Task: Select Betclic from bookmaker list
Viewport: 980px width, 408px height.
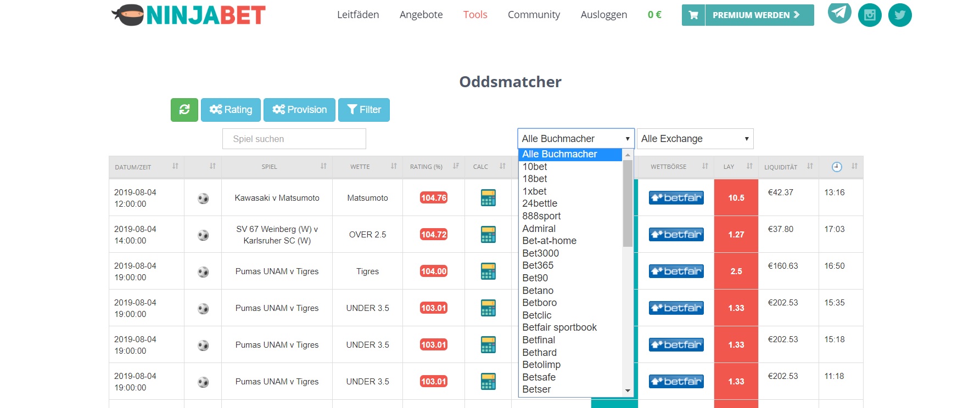Action: (570, 315)
